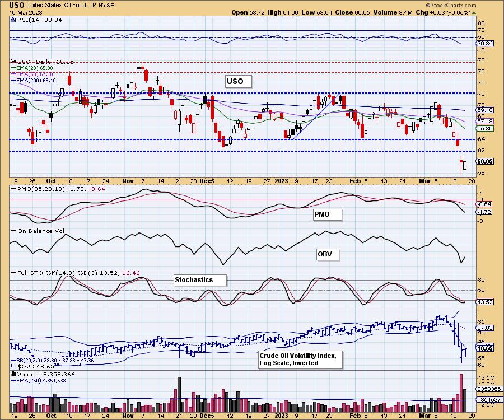This screenshot has width=504, height=420.
Task: Click the 37.83 Bollinger band tag
Action: tap(485, 328)
